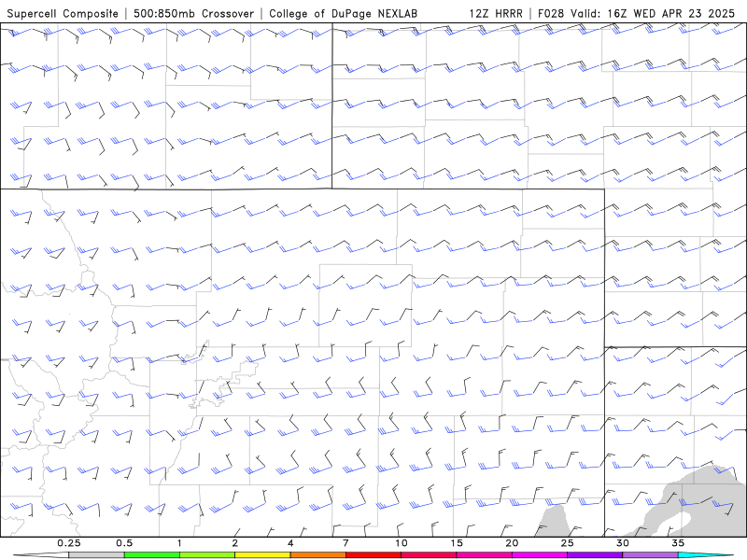Click the '1' colorbar tick label
Viewport: 747px width, 560px height.
point(179,543)
